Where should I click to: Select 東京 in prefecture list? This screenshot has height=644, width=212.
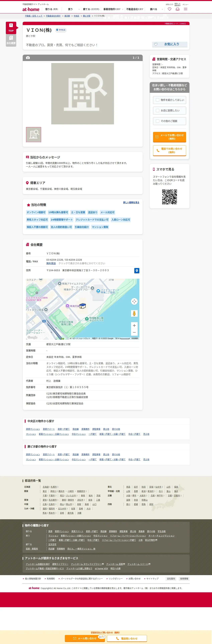45,491
